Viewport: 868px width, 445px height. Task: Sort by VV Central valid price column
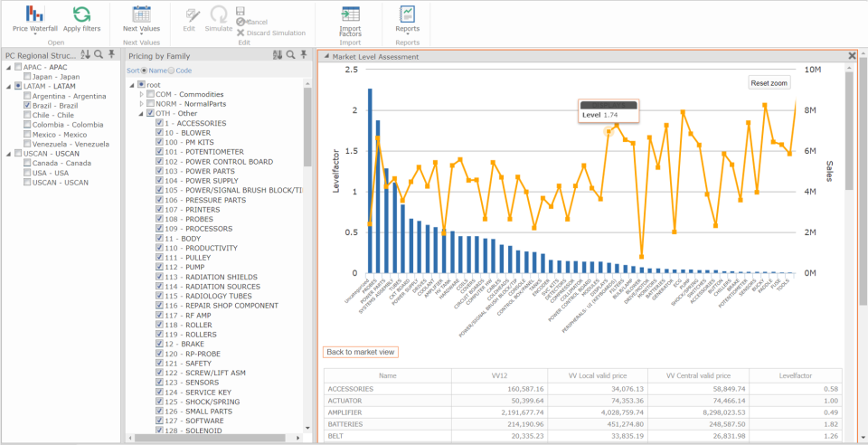click(697, 375)
